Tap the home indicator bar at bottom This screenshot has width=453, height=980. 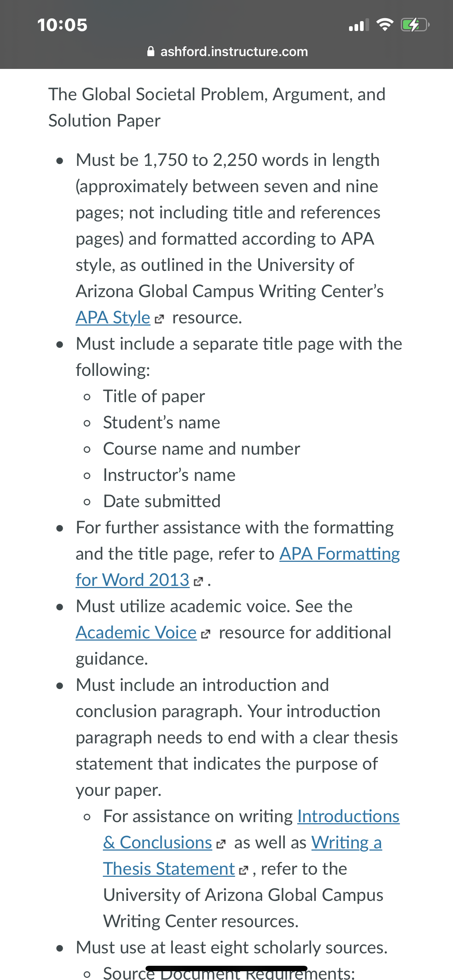tap(226, 968)
